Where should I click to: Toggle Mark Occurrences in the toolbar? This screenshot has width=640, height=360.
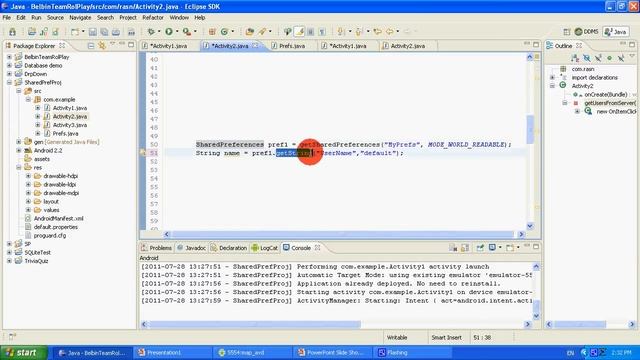tap(300, 31)
